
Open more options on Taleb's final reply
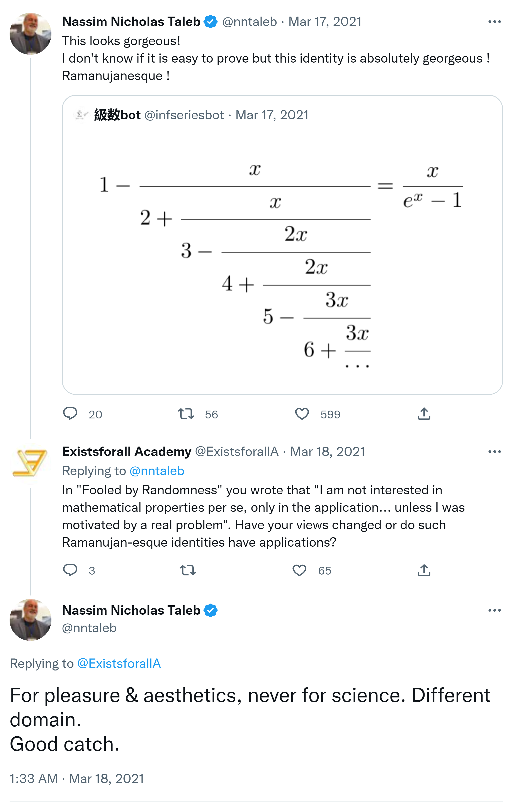point(494,610)
